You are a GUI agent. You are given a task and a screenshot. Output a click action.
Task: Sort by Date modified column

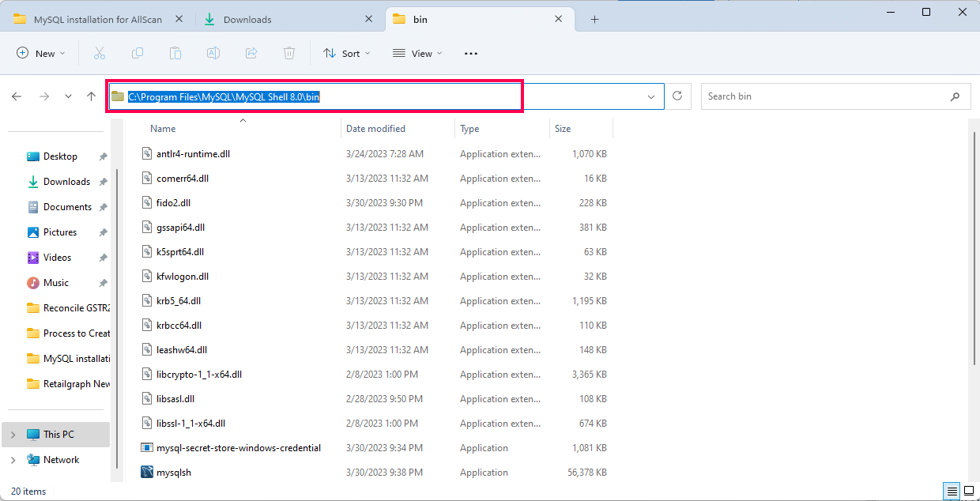[375, 129]
